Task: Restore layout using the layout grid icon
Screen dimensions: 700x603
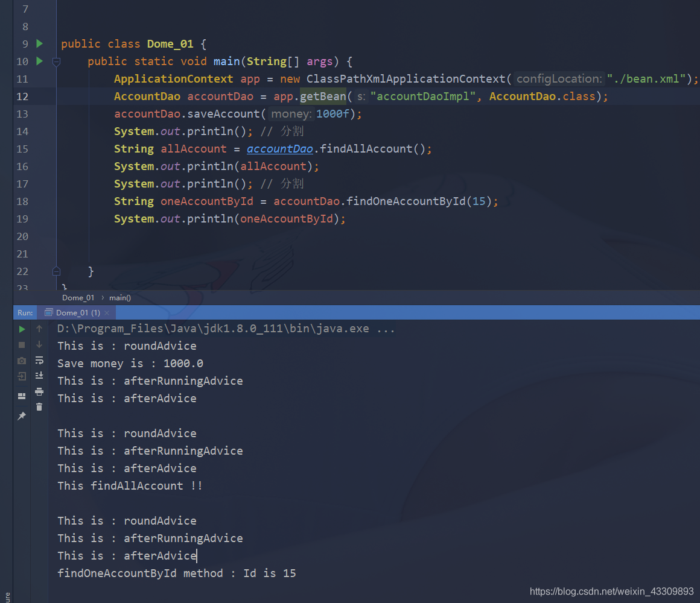Action: tap(22, 396)
